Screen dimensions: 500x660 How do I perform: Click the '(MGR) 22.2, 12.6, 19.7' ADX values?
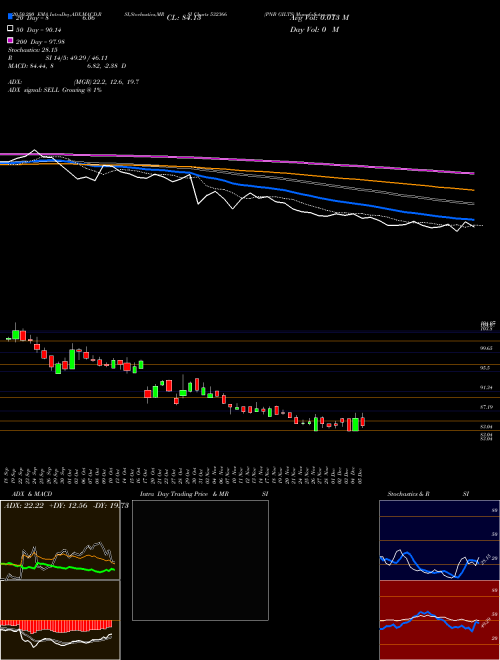[x=106, y=82]
